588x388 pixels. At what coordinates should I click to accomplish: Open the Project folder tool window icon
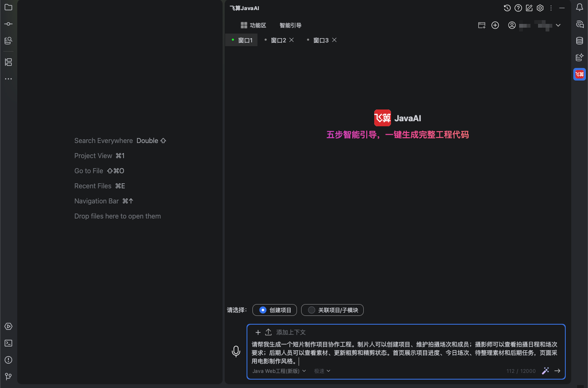(8, 7)
